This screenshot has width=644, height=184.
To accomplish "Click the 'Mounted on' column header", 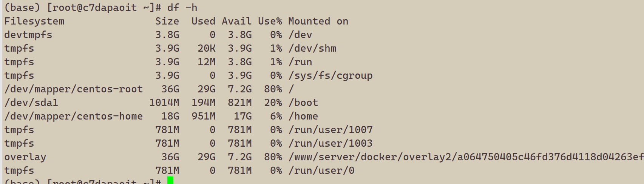I will (x=318, y=21).
